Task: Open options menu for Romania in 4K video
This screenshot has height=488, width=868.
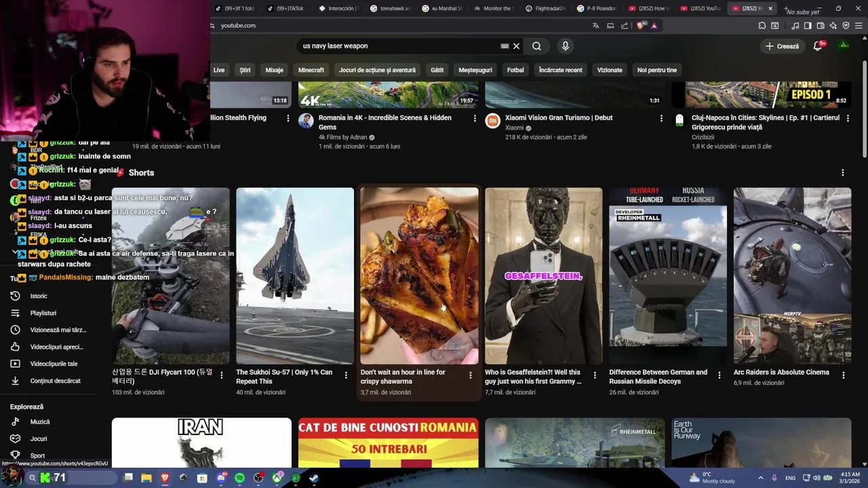Action: tap(475, 118)
